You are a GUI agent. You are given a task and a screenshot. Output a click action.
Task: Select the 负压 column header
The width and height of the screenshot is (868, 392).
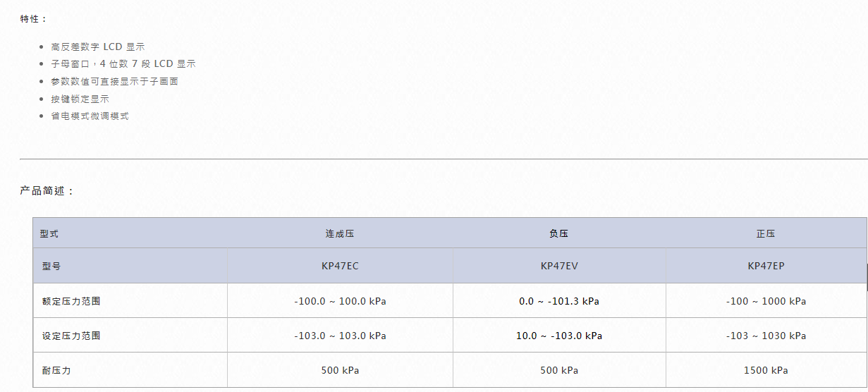tap(559, 233)
